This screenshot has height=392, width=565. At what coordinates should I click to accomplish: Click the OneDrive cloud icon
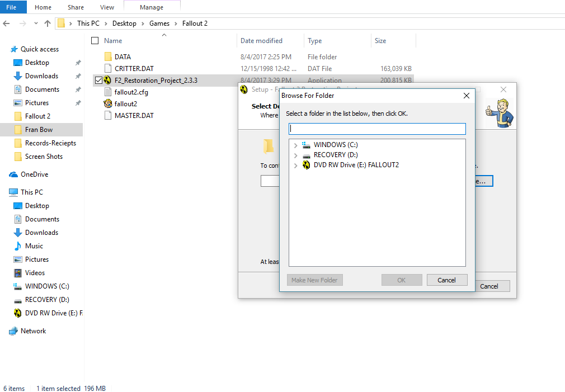pos(13,174)
